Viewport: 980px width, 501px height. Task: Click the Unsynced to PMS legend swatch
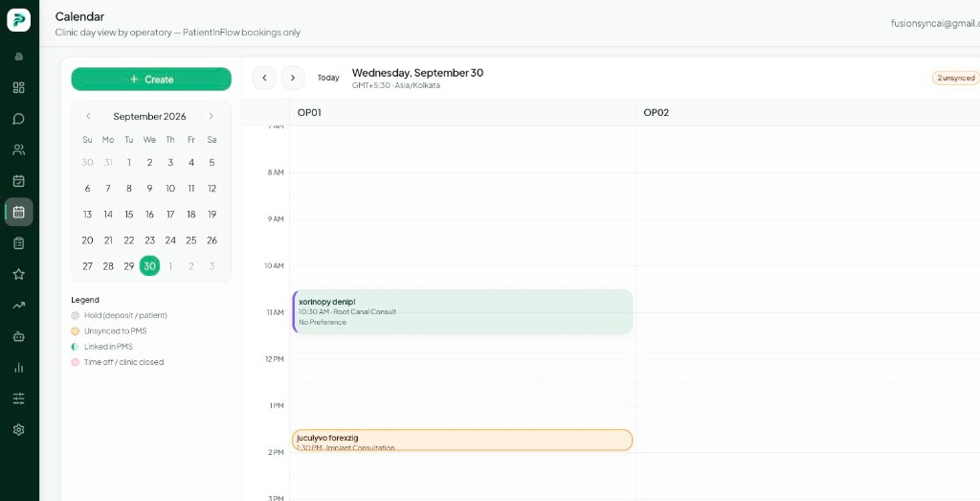pos(75,331)
